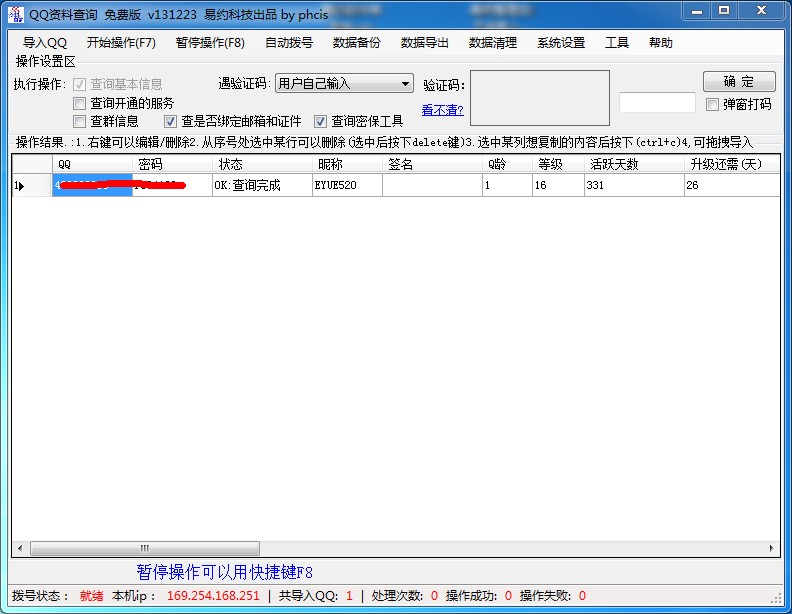Open the 导入QQ menu

(45, 43)
